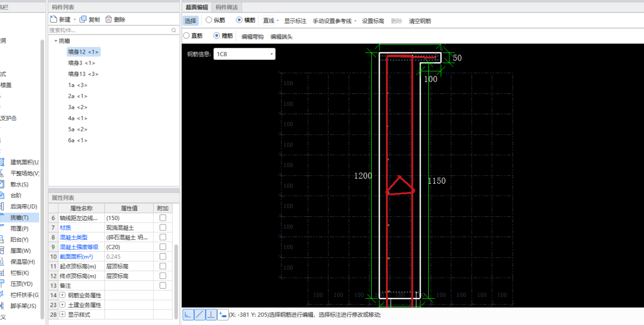The width and height of the screenshot is (644, 325).
Task: Expand the 钢筋业务属性 row
Action: tap(62, 295)
